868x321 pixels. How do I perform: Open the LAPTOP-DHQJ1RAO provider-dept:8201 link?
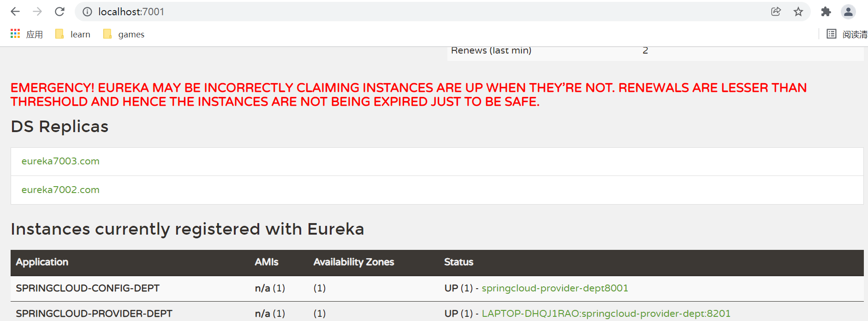[x=606, y=314]
